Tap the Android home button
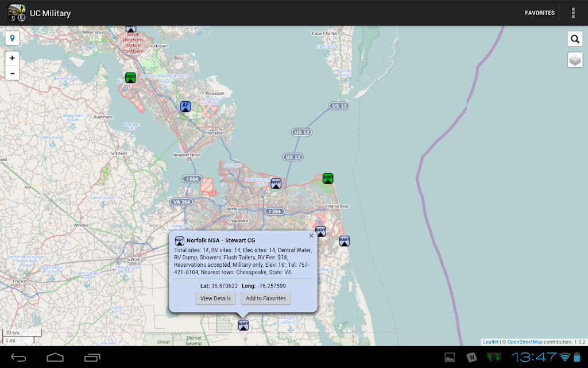This screenshot has width=588, height=368. 55,358
